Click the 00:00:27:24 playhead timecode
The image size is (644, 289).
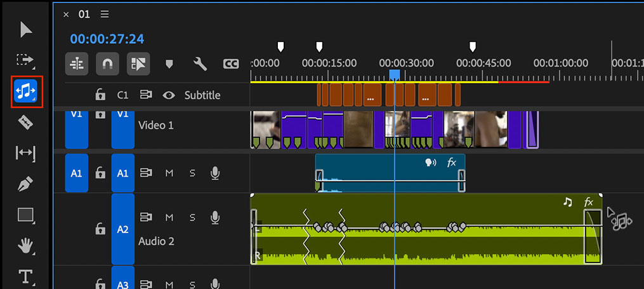coord(107,39)
